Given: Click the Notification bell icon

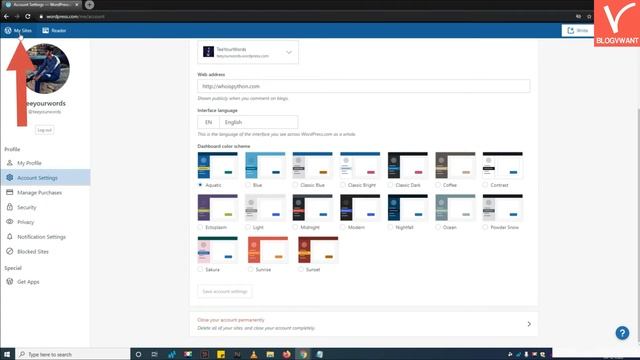Looking at the screenshot, I should tap(10, 236).
